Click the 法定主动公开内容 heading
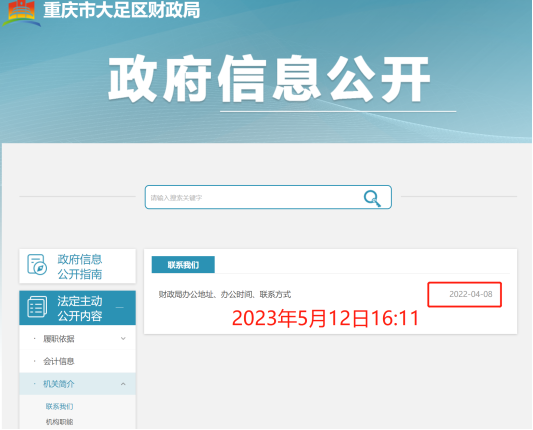The width and height of the screenshot is (533, 430). point(80,308)
